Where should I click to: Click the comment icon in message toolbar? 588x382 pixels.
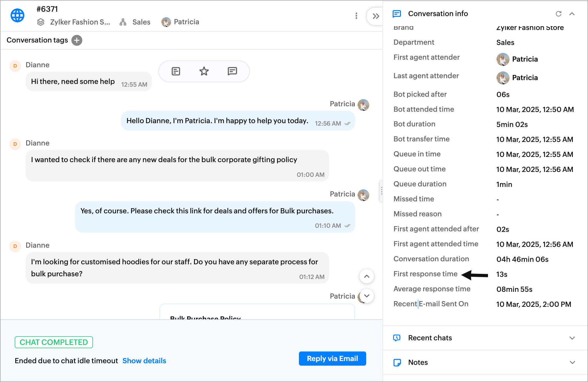click(x=232, y=71)
